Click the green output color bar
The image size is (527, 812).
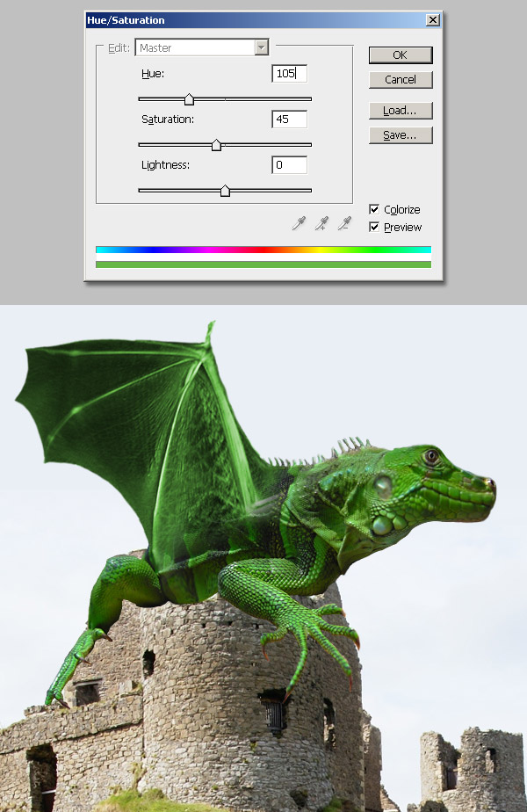point(263,265)
